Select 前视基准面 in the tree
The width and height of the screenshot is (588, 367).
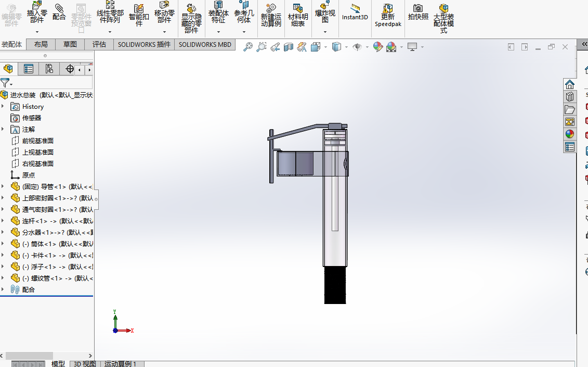pyautogui.click(x=37, y=141)
